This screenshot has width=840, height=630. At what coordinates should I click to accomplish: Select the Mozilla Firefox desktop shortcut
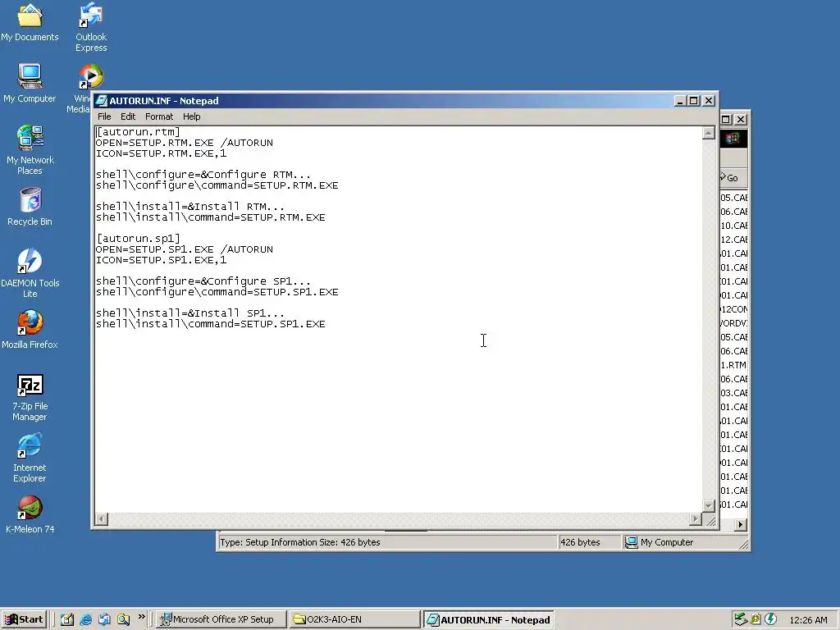[x=30, y=330]
